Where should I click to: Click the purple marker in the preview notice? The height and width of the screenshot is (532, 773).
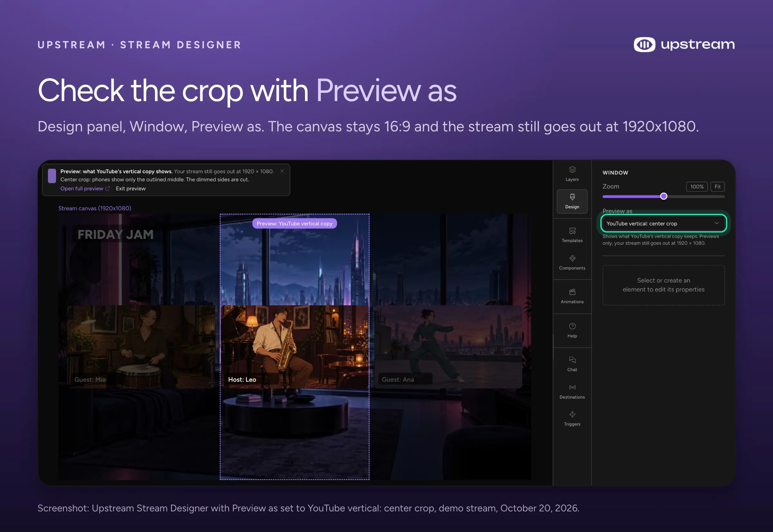pyautogui.click(x=52, y=176)
